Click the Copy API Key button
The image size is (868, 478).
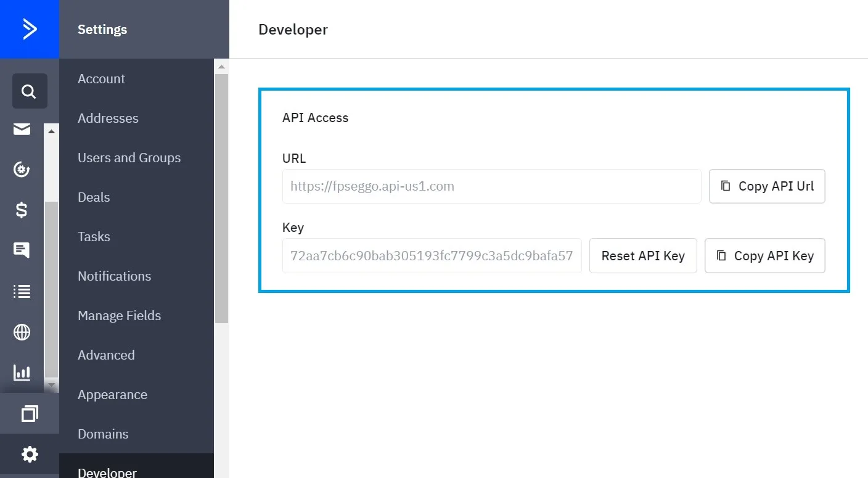[x=765, y=255]
